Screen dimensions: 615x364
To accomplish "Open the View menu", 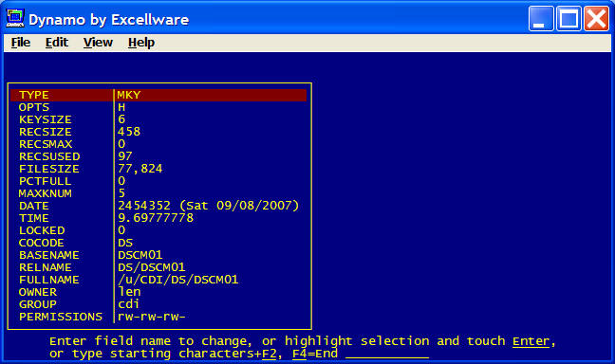I will coord(98,43).
